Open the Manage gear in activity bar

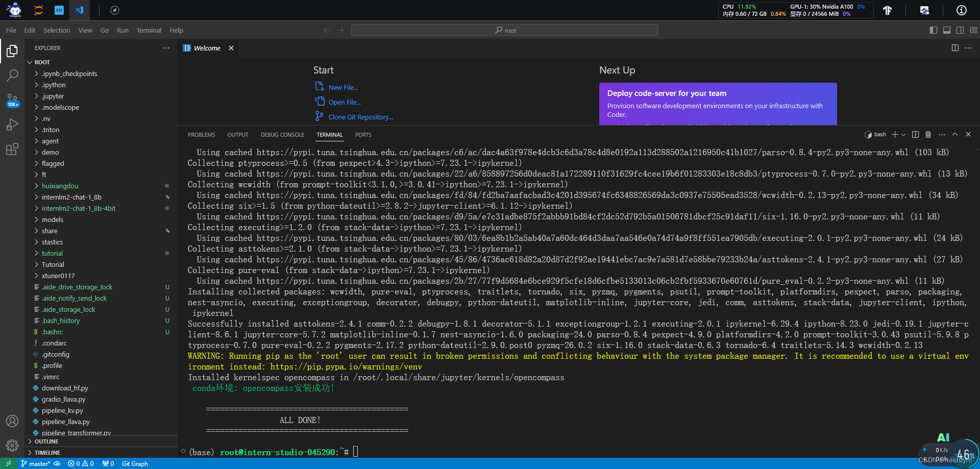12,446
